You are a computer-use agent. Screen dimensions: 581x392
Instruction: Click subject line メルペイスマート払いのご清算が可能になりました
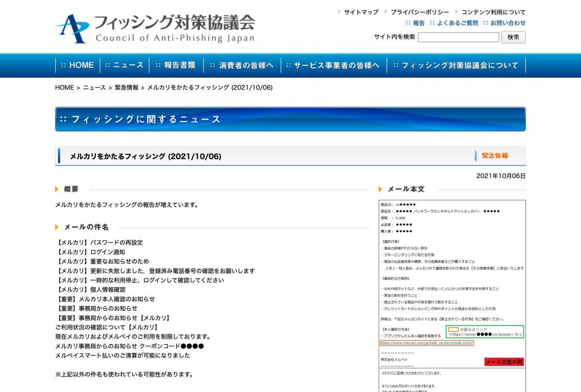click(x=123, y=355)
